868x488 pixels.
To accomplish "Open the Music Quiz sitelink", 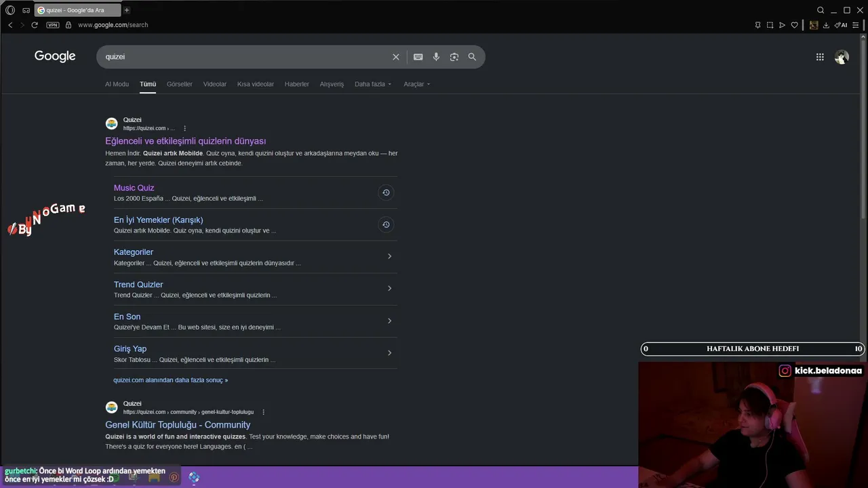I will click(134, 188).
